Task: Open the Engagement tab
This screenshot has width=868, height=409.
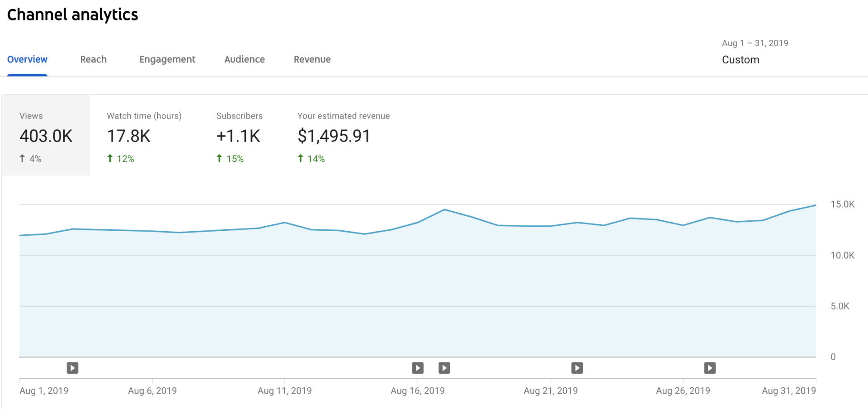Action: coord(167,59)
